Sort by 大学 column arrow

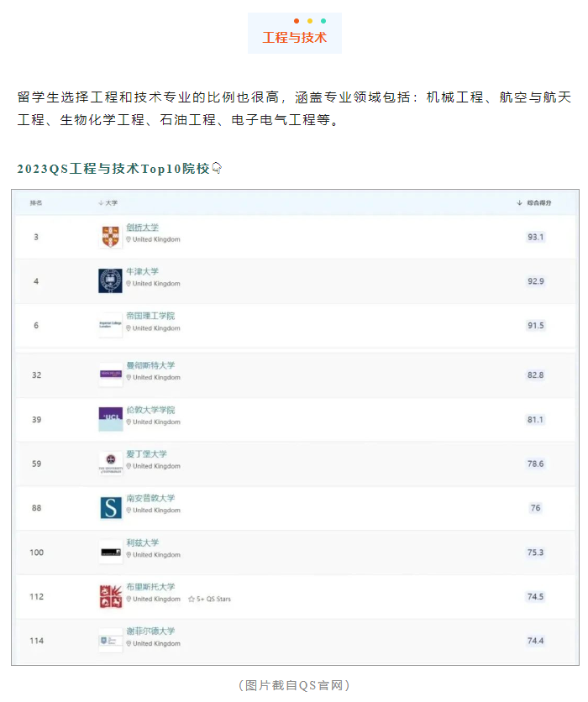click(x=101, y=203)
